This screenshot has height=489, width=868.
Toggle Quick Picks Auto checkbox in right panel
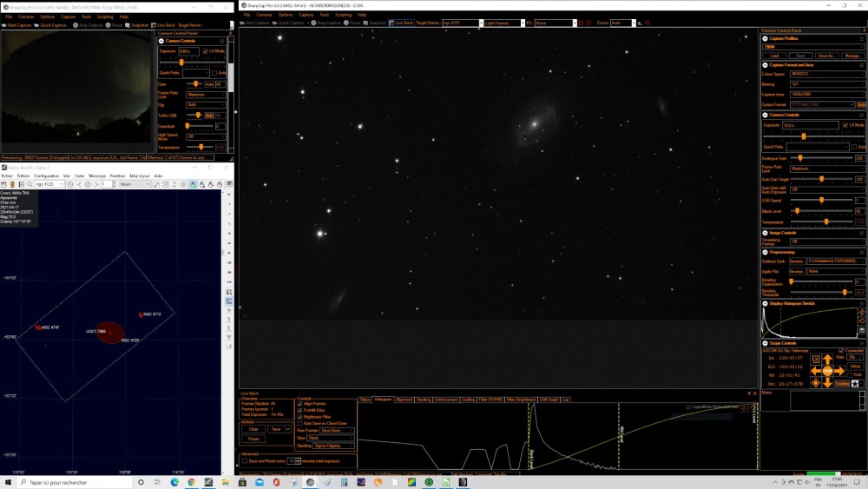854,147
